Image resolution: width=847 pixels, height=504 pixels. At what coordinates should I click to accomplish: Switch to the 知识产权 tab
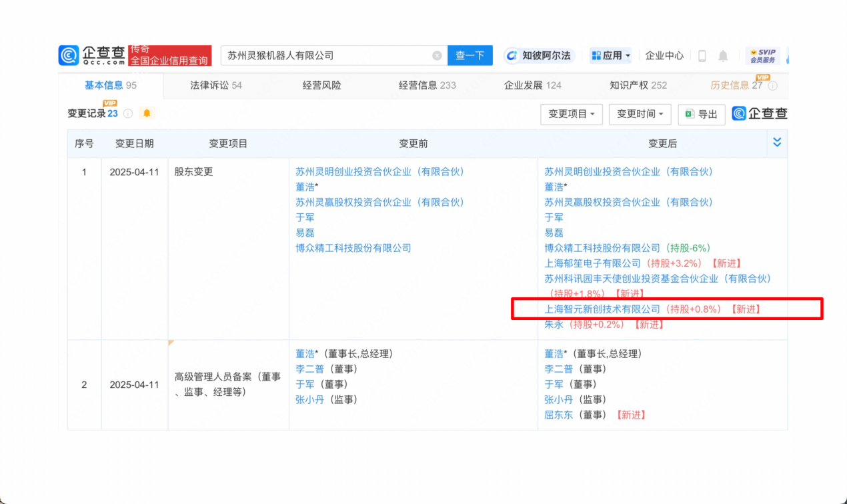pyautogui.click(x=638, y=85)
